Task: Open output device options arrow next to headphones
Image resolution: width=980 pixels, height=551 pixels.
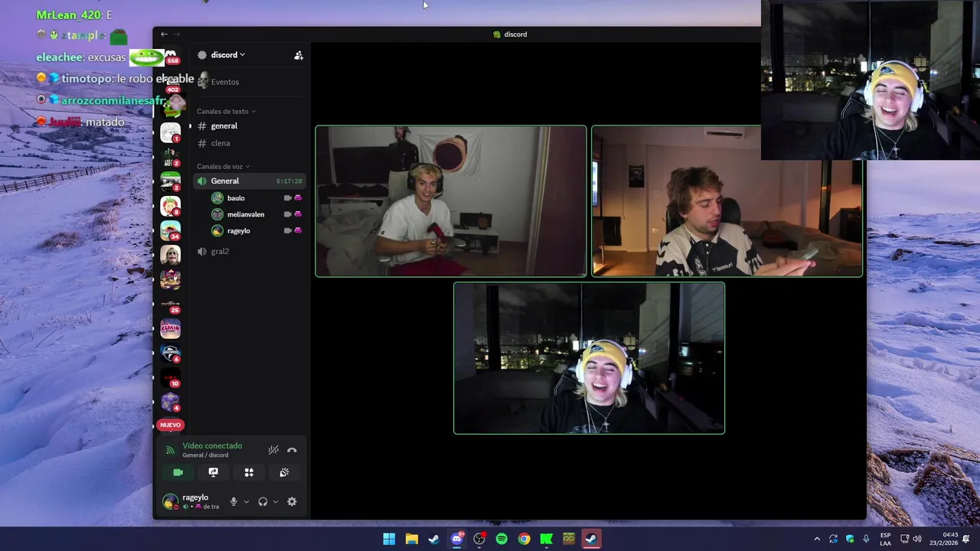Action: (275, 502)
